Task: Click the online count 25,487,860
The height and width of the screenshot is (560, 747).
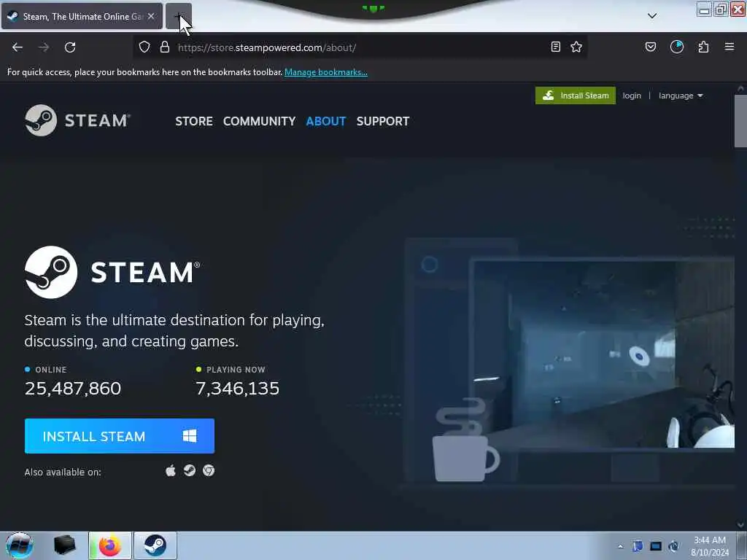Action: 73,389
